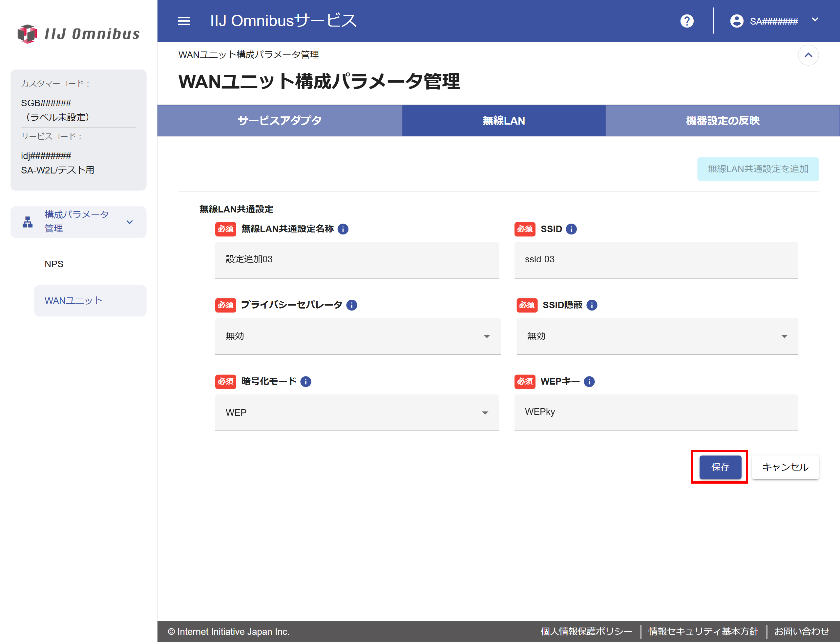The height and width of the screenshot is (642, 840).
Task: Open 個人情報保護ポリシー footer link
Action: [x=586, y=631]
